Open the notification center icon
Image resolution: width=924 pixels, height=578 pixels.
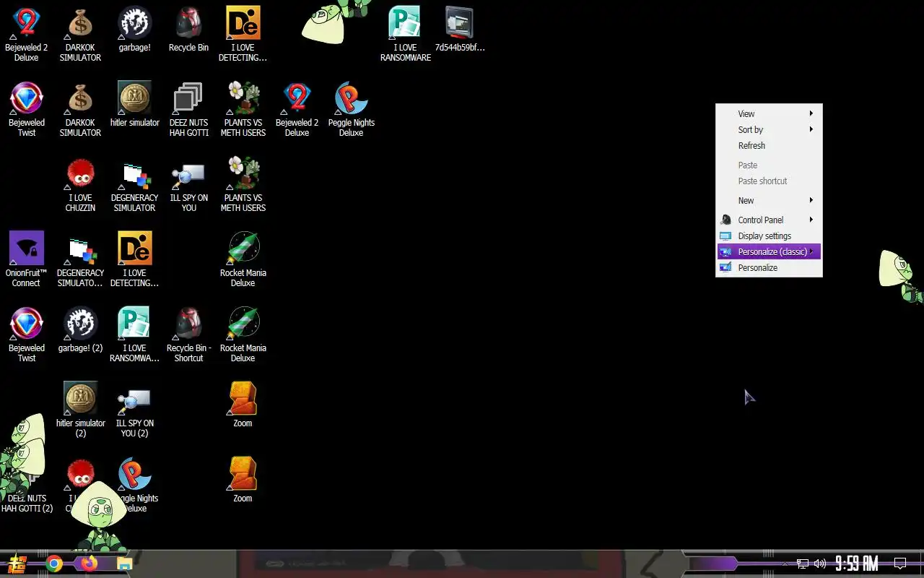click(900, 564)
